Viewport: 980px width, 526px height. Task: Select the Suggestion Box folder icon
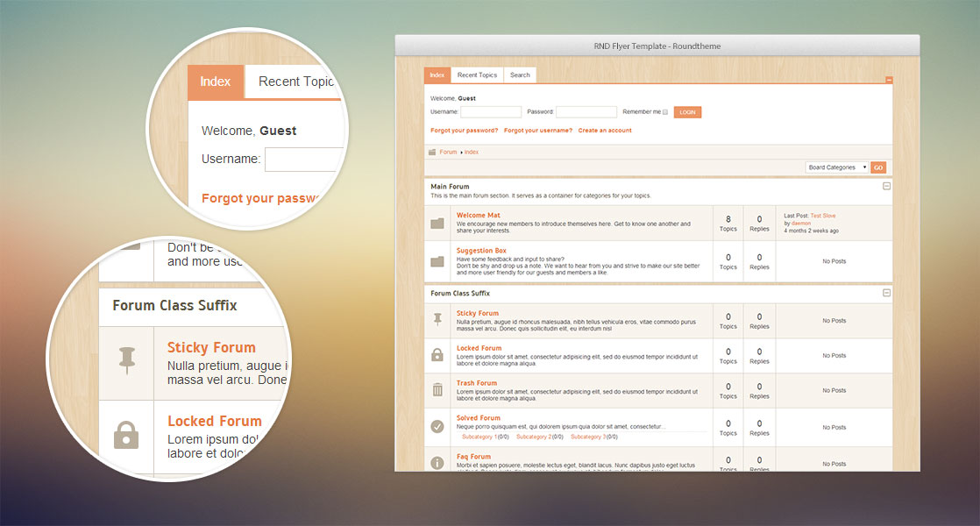pyautogui.click(x=437, y=261)
